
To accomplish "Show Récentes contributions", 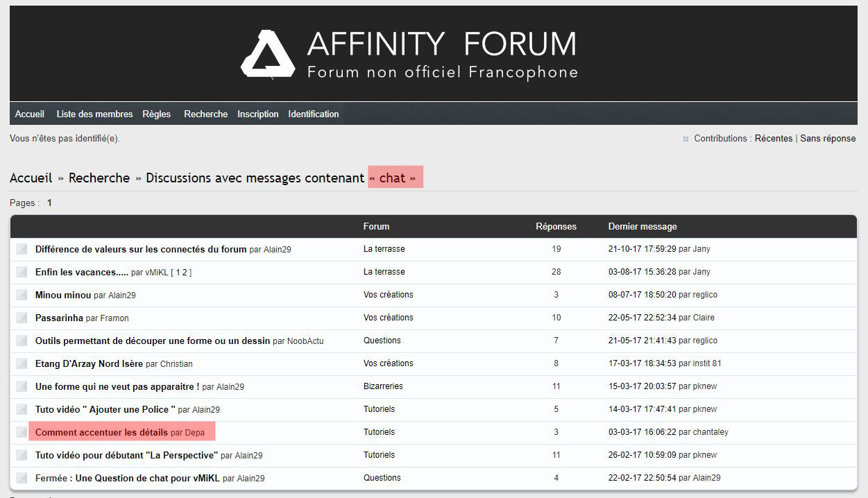I will (x=774, y=138).
